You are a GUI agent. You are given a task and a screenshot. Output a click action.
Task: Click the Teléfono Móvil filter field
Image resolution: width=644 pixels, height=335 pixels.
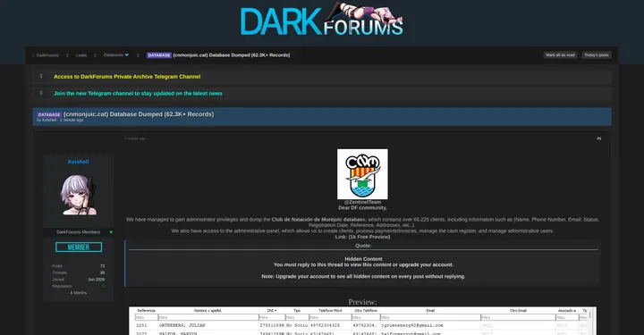pos(330,318)
